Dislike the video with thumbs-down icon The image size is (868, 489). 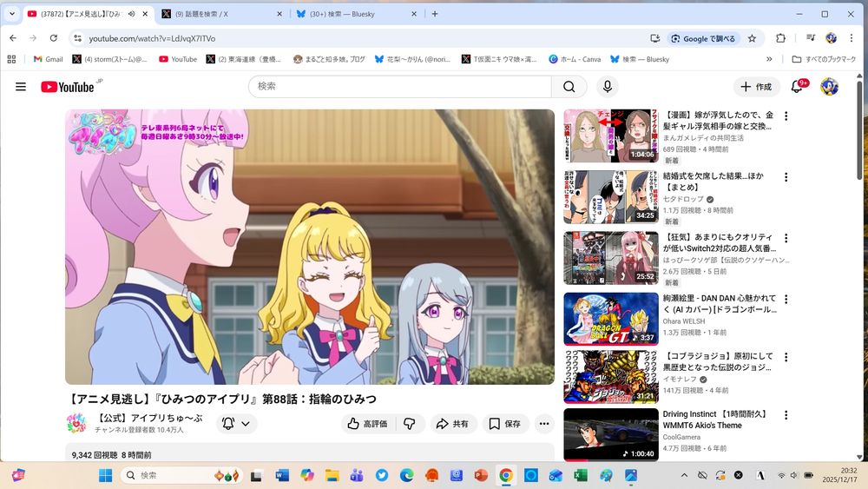410,424
